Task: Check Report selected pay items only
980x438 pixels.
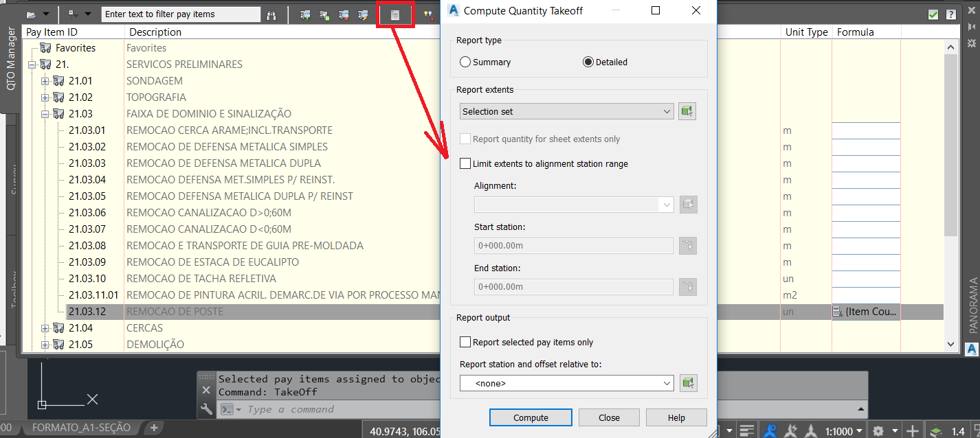Action: (x=466, y=342)
